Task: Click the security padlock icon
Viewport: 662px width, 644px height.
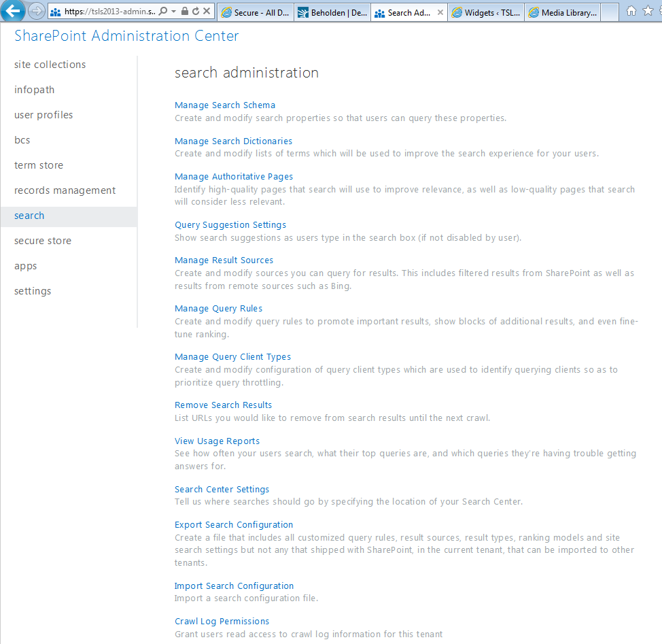Action: click(185, 12)
